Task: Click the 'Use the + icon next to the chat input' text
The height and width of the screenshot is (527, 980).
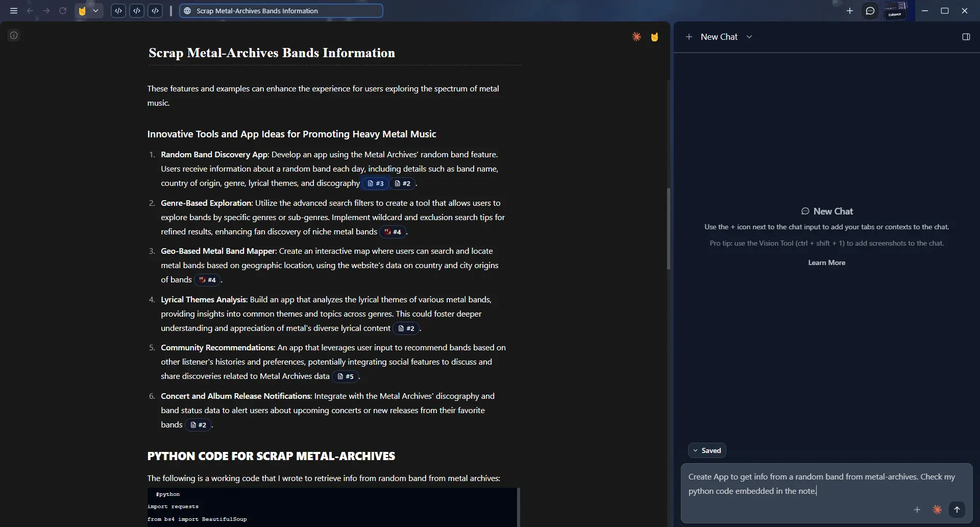Action: point(826,227)
